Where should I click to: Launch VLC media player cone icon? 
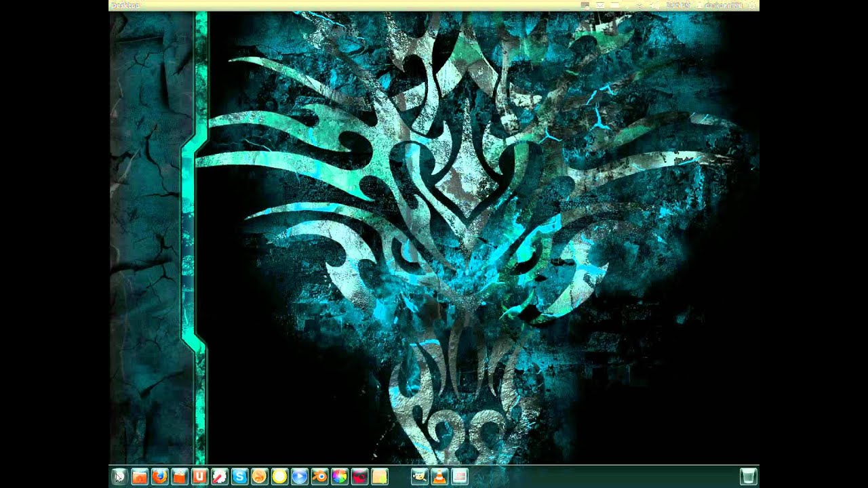(439, 476)
